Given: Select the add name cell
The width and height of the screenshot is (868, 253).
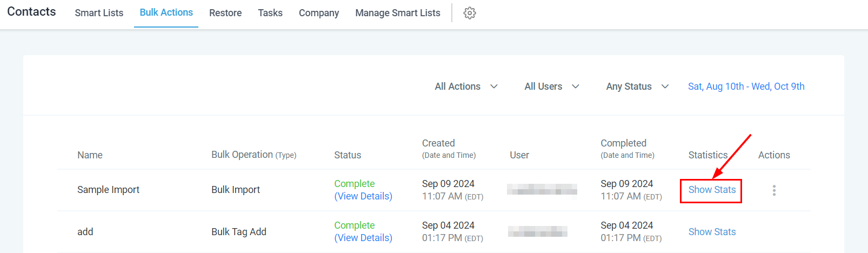Looking at the screenshot, I should (85, 232).
